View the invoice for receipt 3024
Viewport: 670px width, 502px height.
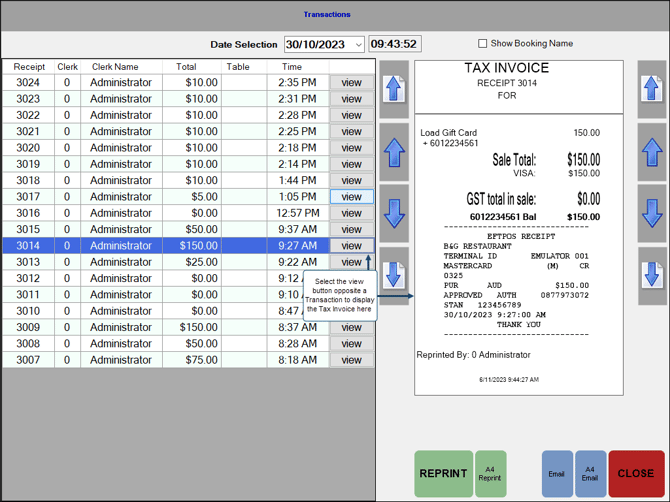(351, 83)
